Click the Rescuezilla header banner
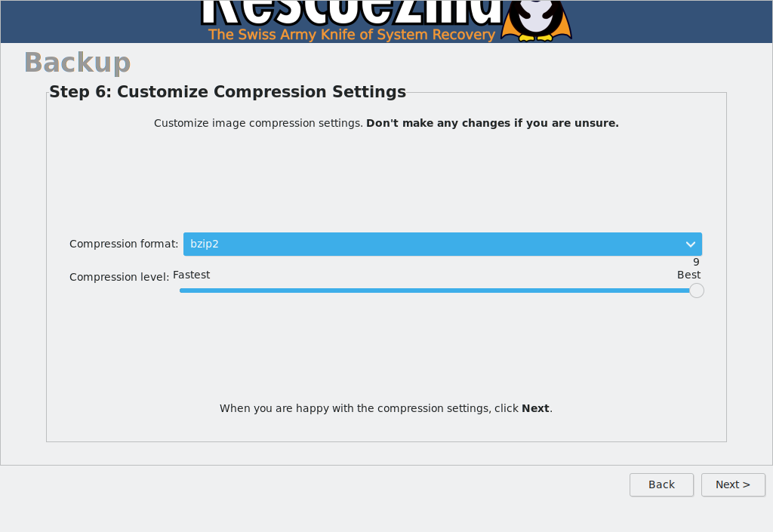The width and height of the screenshot is (773, 532). pyautogui.click(x=386, y=21)
